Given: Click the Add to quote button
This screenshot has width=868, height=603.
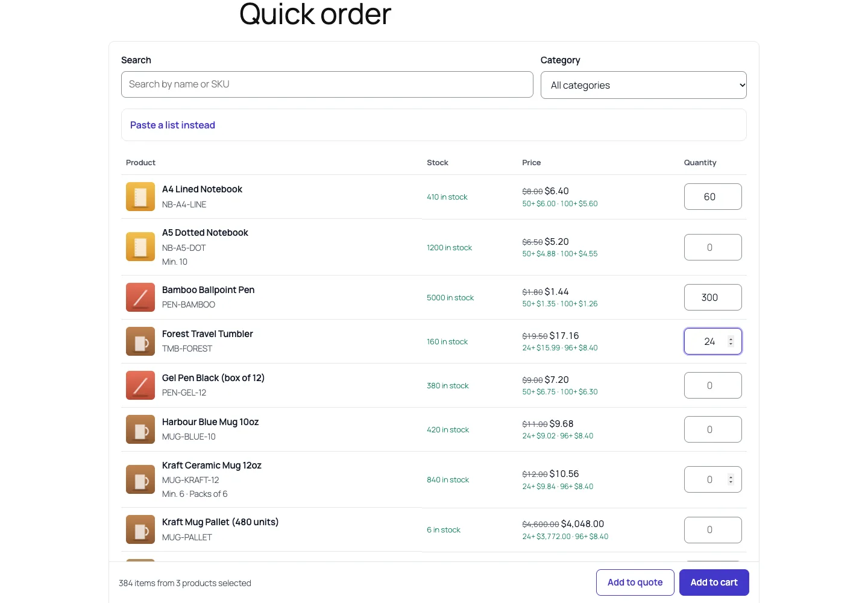Looking at the screenshot, I should 635,582.
